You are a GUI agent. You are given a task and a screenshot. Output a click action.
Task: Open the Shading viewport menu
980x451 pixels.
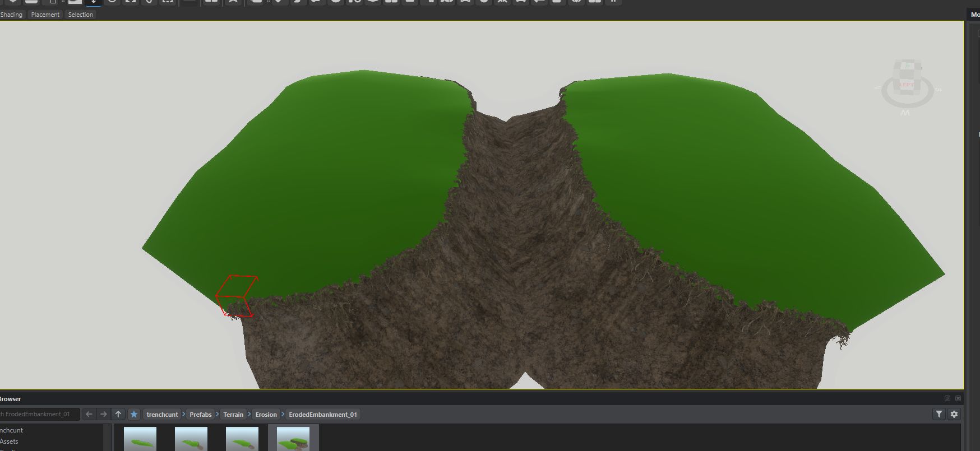11,15
